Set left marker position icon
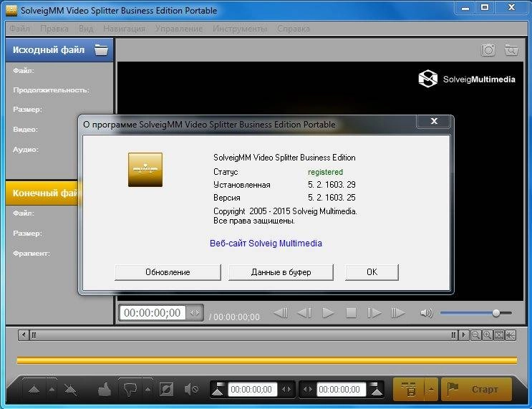This screenshot has height=409, width=532. [x=218, y=389]
